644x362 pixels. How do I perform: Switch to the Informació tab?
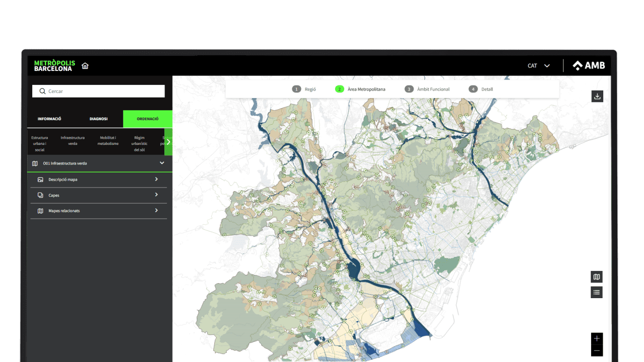[49, 119]
